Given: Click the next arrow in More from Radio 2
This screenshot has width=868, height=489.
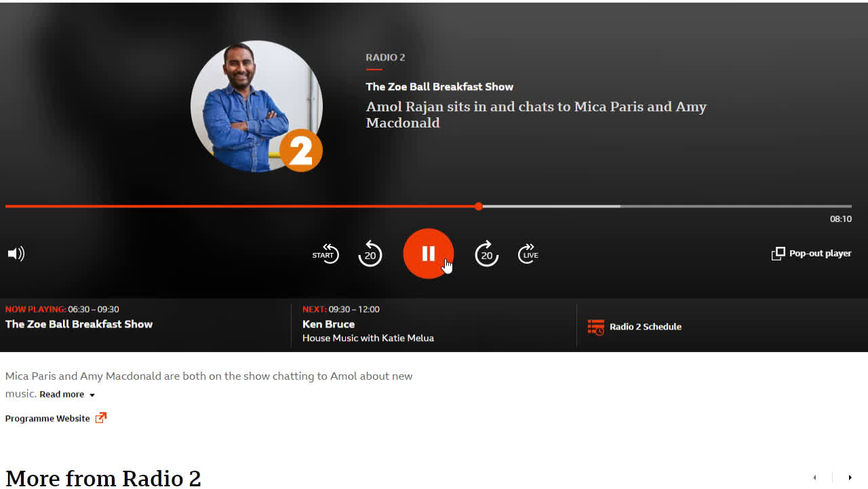Looking at the screenshot, I should coord(850,477).
